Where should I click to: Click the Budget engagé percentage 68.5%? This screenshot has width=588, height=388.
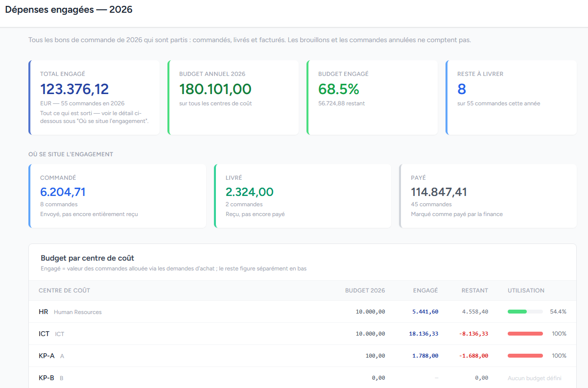(x=339, y=89)
